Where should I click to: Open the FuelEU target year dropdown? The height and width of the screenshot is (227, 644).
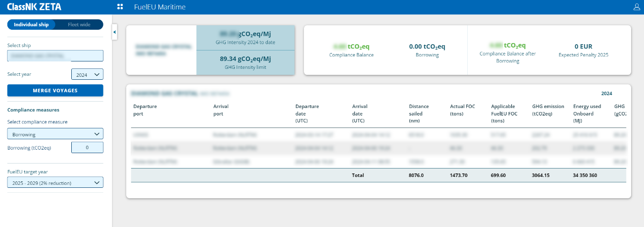[55, 183]
